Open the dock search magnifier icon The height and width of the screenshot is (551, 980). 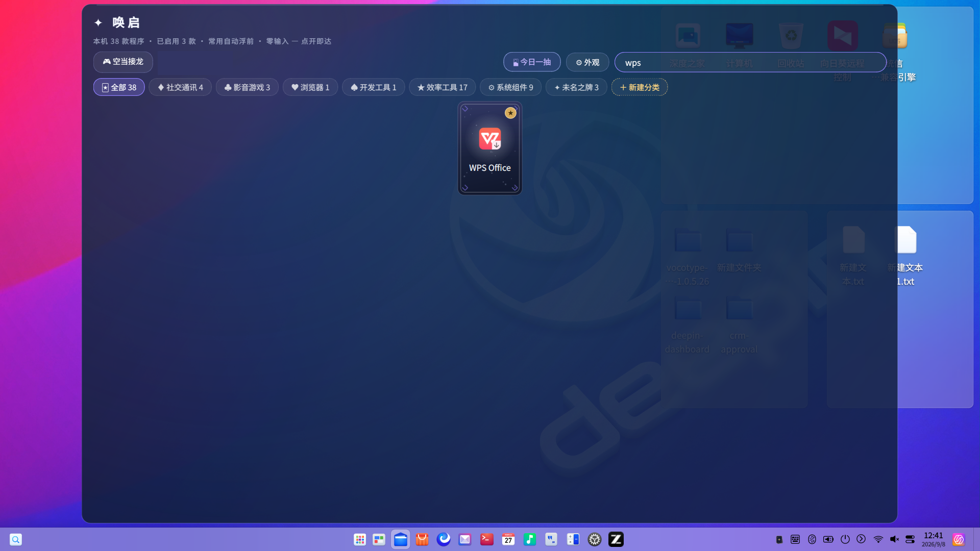pyautogui.click(x=16, y=539)
